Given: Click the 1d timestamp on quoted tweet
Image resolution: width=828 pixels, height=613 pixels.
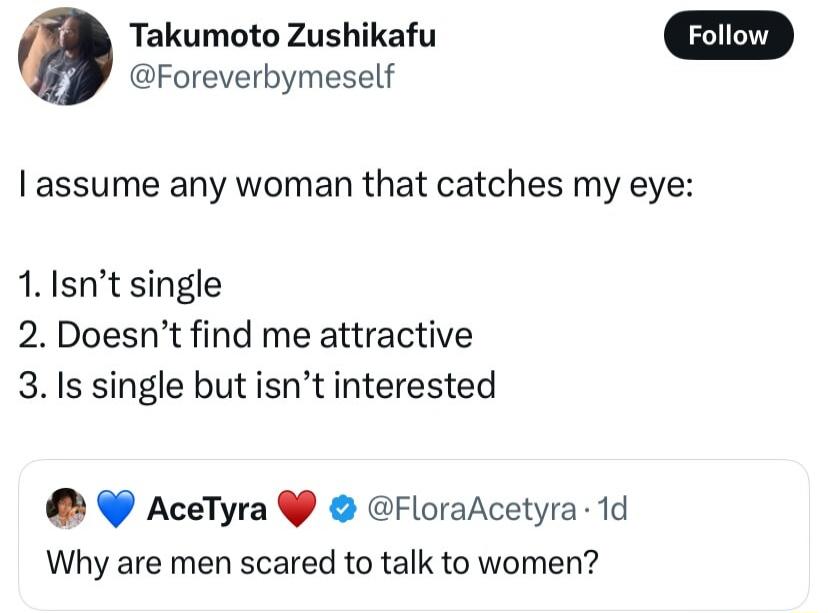Looking at the screenshot, I should [x=609, y=510].
